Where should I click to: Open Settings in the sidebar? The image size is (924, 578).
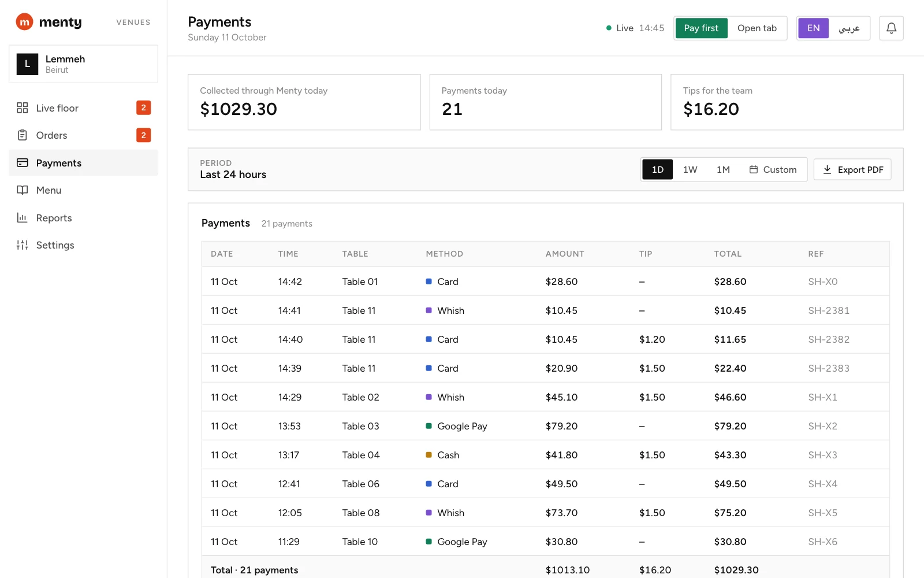click(83, 245)
